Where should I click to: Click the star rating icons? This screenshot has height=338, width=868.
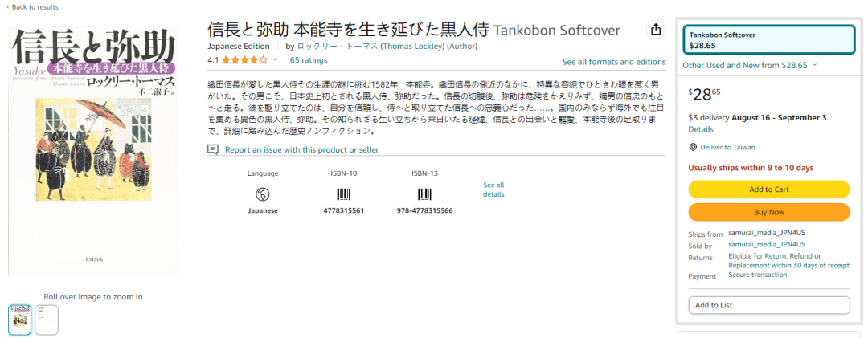point(244,59)
